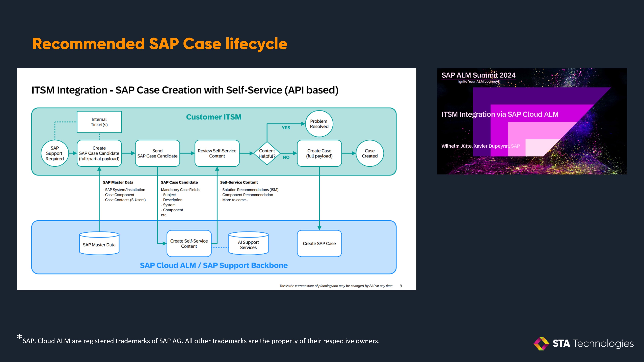Click the Create SAP Case box
644x362 pixels.
click(x=319, y=244)
